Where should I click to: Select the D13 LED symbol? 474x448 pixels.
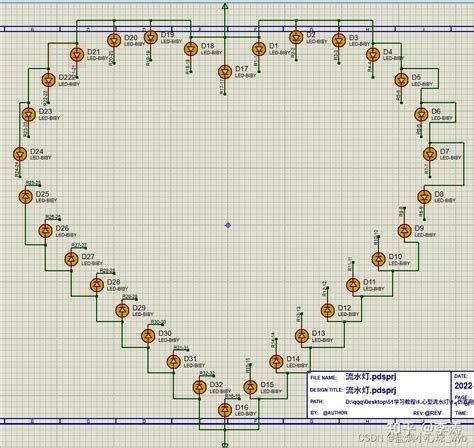tap(302, 336)
